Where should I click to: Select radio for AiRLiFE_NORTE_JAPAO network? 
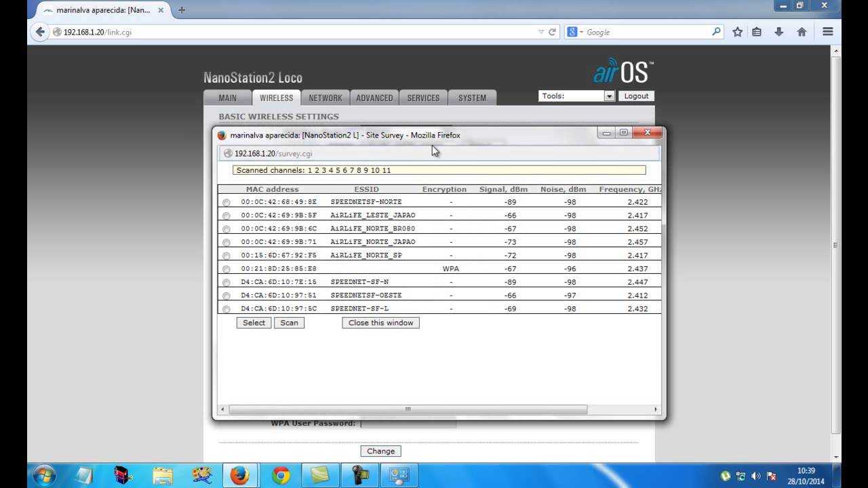[226, 242]
